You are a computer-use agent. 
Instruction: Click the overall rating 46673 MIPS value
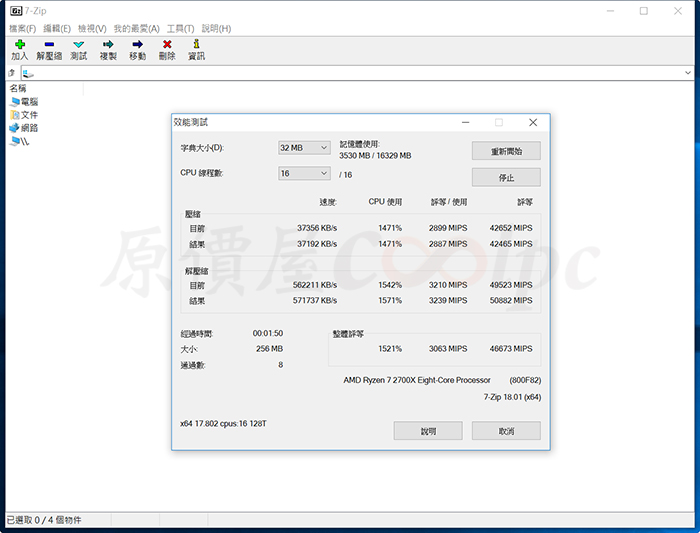[511, 349]
